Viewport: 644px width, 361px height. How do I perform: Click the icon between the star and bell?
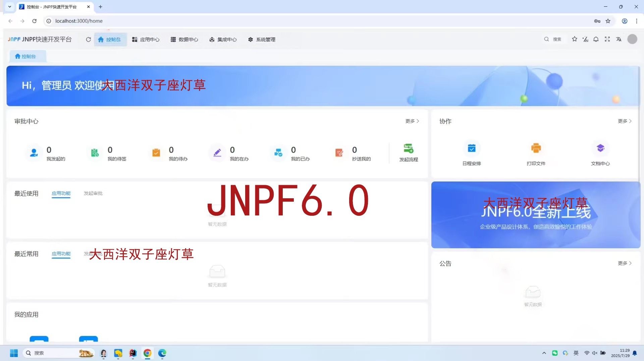click(x=585, y=39)
